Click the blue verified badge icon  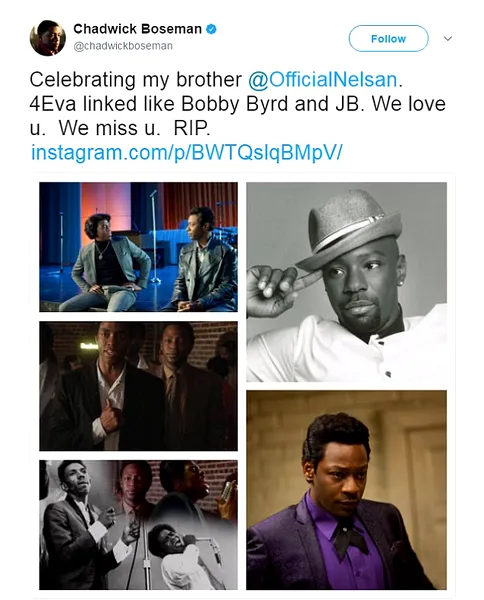[211, 29]
